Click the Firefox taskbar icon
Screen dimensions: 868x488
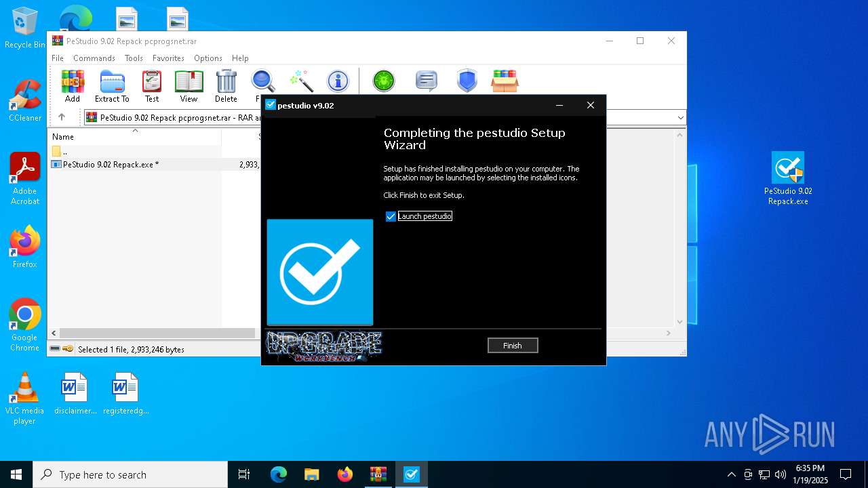(x=345, y=474)
